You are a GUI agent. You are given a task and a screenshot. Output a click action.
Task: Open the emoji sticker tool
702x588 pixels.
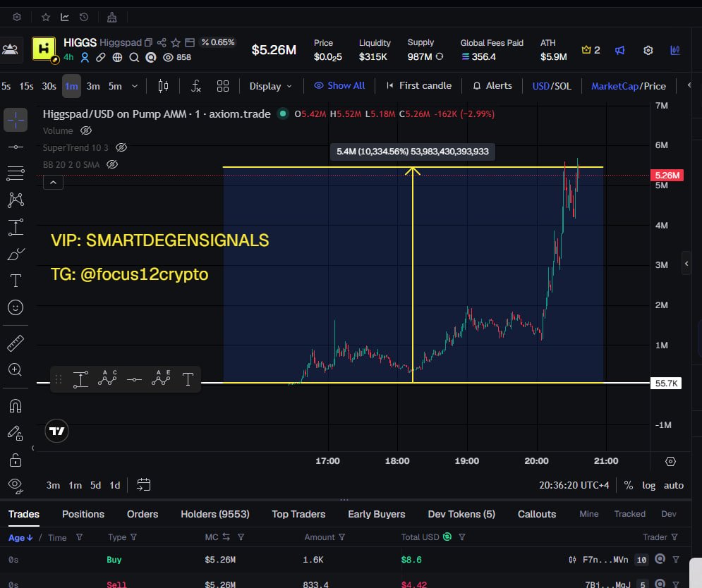(16, 307)
